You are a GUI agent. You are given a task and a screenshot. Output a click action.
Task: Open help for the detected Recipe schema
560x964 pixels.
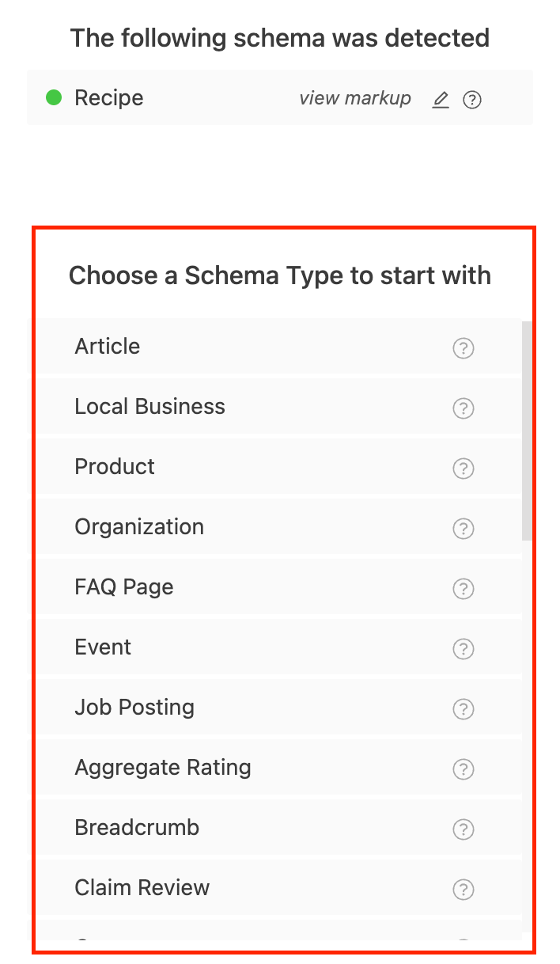472,99
